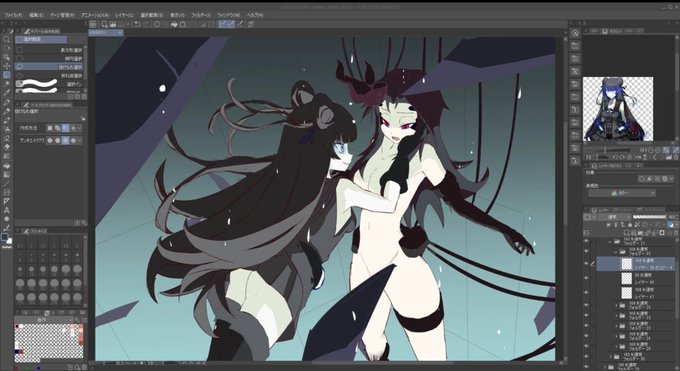Open the フィルター(I) menu
Image resolution: width=680 pixels, height=371 pixels.
pos(201,15)
